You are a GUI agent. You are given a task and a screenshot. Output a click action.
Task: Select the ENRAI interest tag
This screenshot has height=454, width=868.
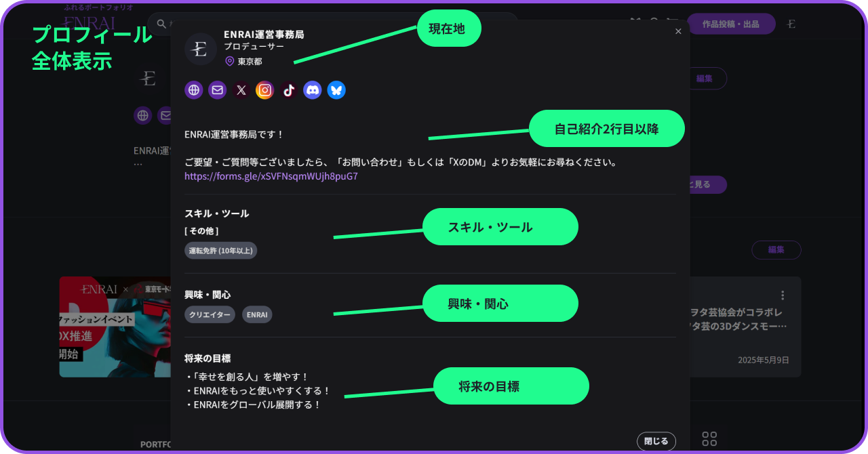click(x=257, y=314)
